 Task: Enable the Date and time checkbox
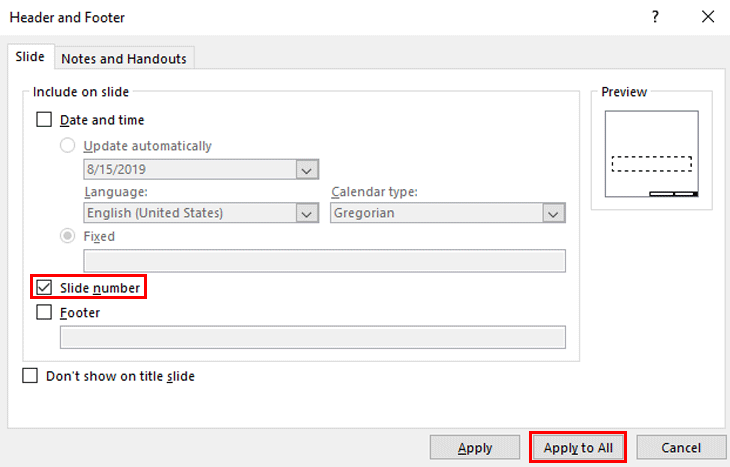[44, 120]
